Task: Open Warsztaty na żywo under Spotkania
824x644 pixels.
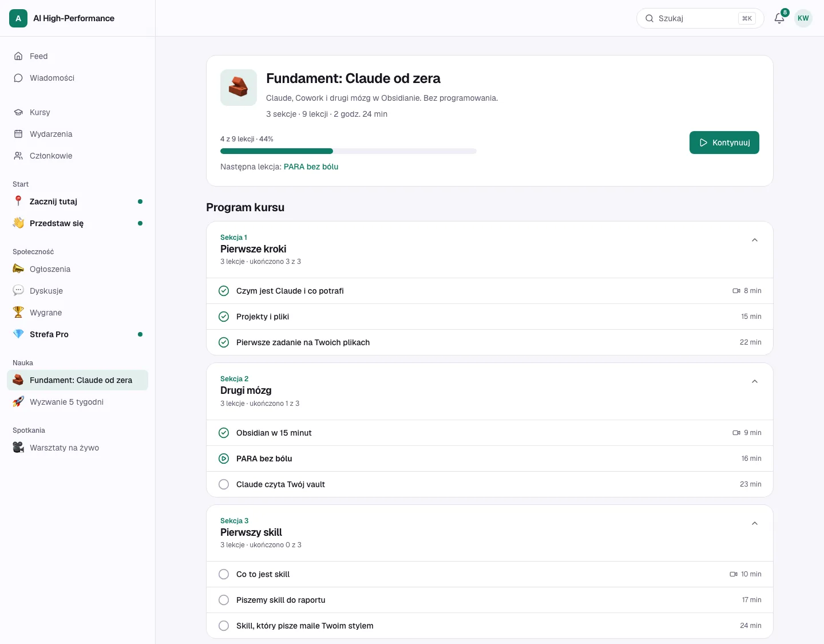Action: click(x=77, y=448)
